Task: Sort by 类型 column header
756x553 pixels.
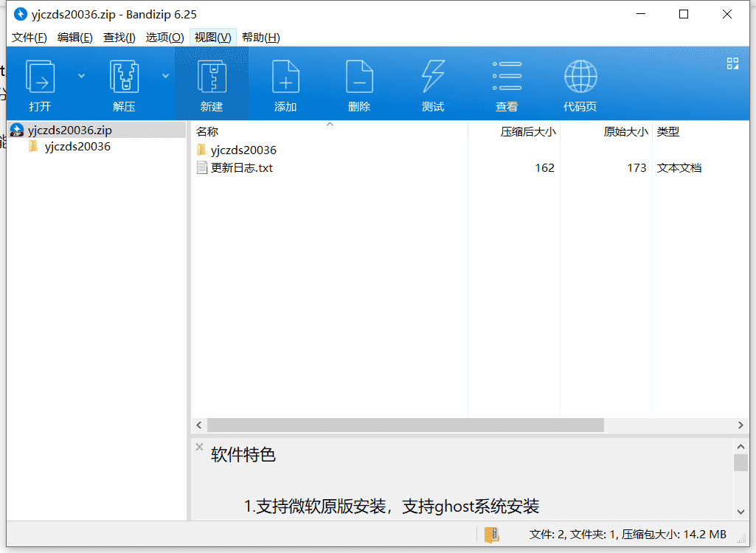Action: click(667, 132)
